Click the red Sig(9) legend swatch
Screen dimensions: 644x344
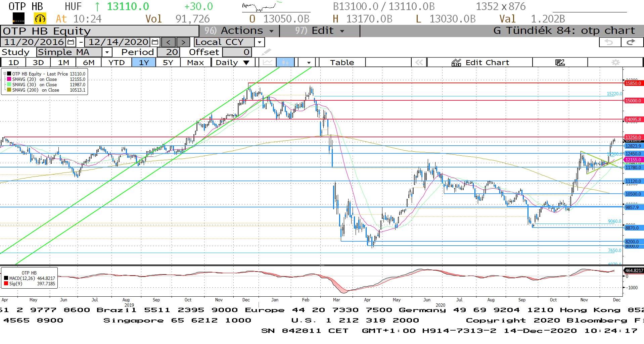pyautogui.click(x=6, y=284)
